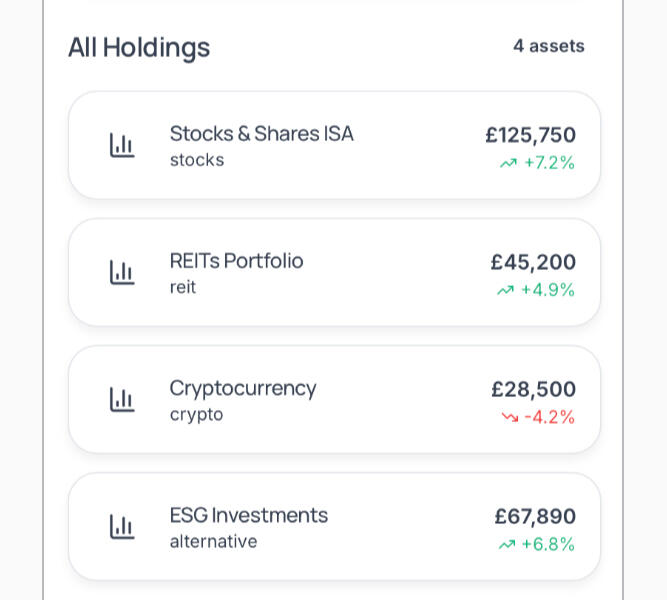Click the upward trend arrow beside +4.9%
Screen dimensions: 667x600
click(505, 290)
